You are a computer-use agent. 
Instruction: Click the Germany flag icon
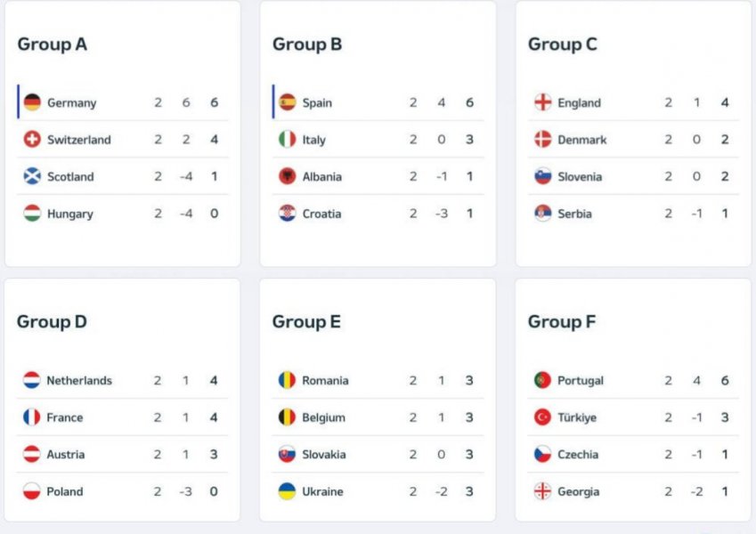click(32, 102)
